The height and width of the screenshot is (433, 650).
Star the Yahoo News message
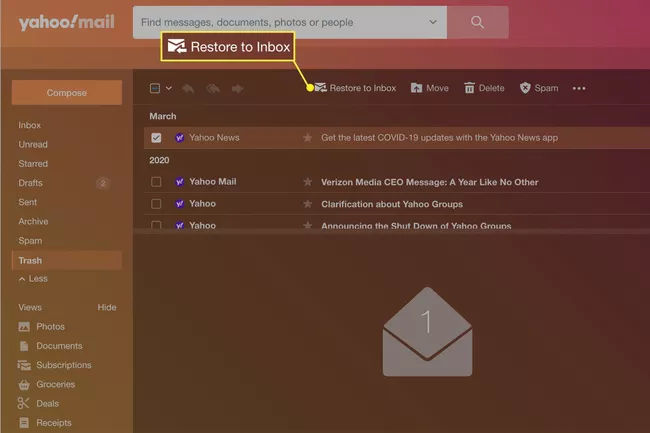308,138
